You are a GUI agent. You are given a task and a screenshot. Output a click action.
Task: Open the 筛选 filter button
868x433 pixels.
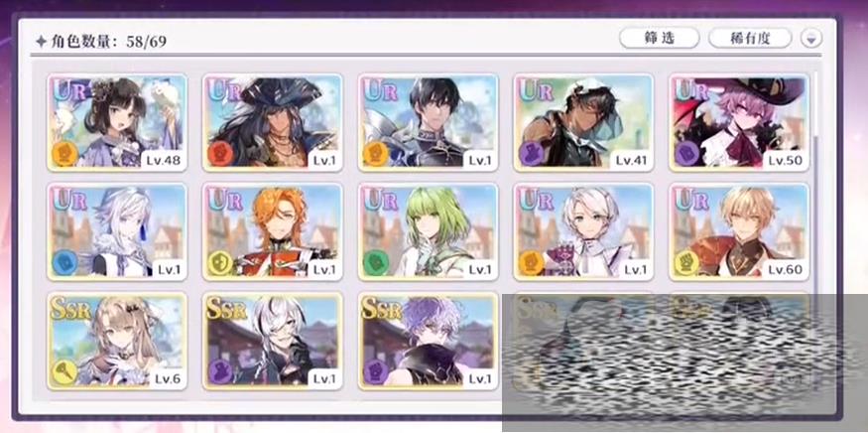click(x=659, y=39)
